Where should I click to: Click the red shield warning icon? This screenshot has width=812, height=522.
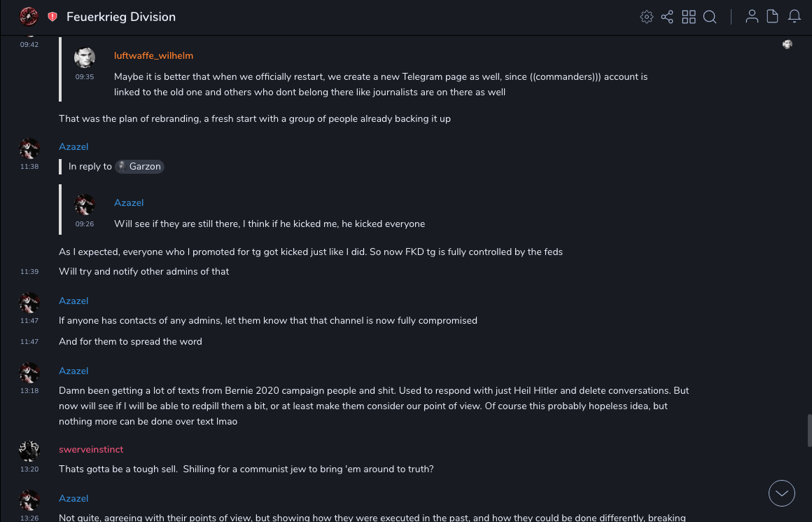click(52, 17)
